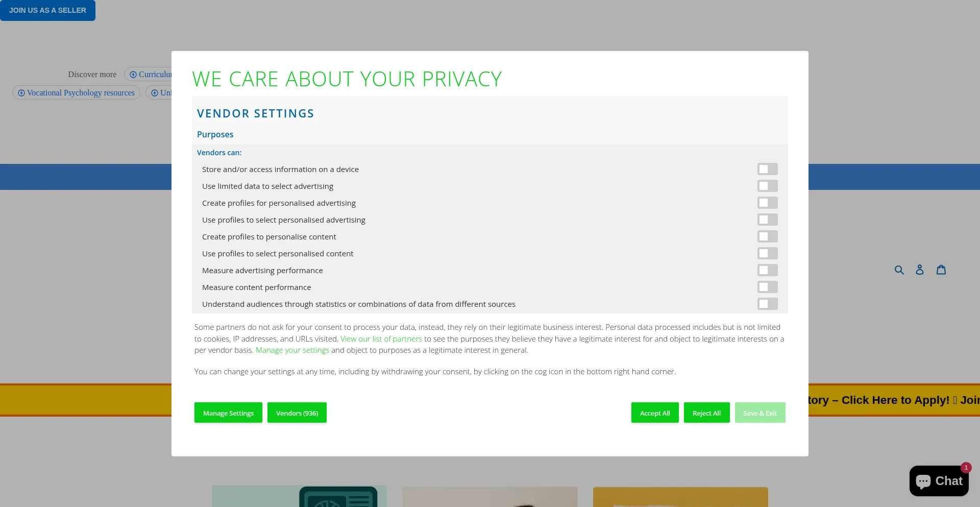Toggle 'Create profiles for personalised advertising' switch
Screen dimensions: 980x507
coord(767,203)
